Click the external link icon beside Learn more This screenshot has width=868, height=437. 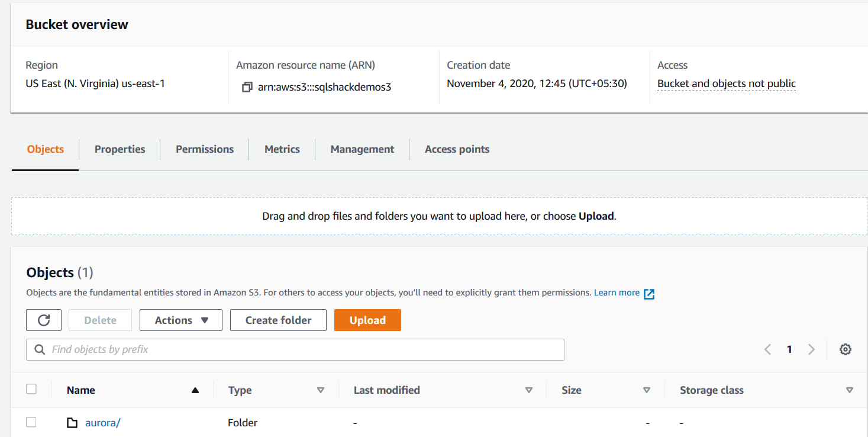coord(649,294)
